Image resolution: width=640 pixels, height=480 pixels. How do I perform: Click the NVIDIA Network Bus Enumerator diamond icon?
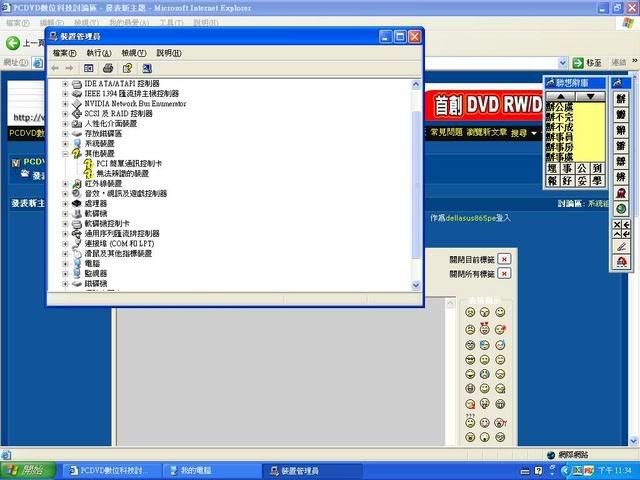77,104
